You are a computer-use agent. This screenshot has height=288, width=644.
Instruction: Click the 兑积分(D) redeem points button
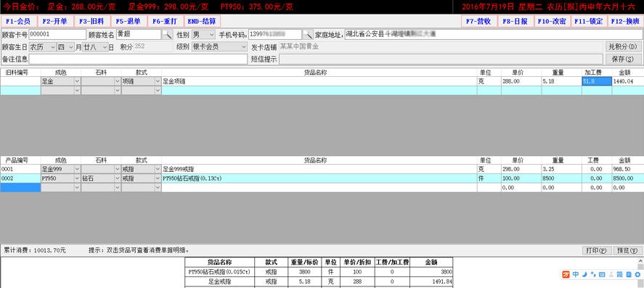coord(623,46)
